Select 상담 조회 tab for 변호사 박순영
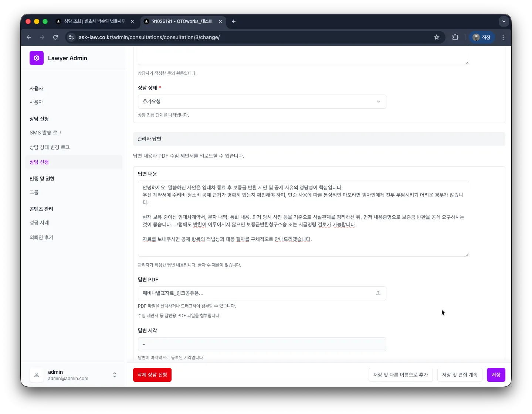 [92, 21]
